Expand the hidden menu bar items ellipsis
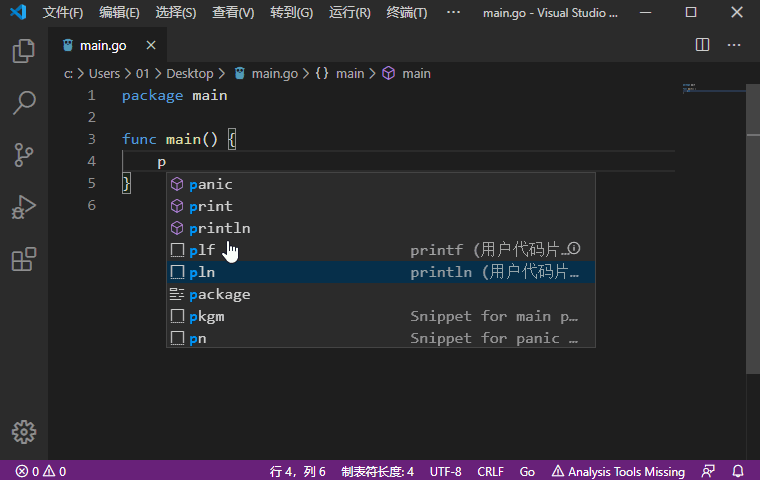 pyautogui.click(x=453, y=13)
